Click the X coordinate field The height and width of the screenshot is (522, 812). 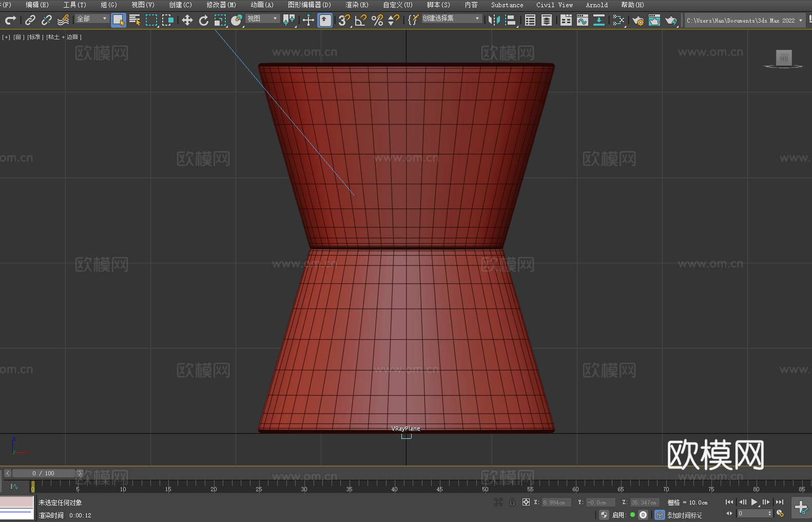tap(556, 502)
